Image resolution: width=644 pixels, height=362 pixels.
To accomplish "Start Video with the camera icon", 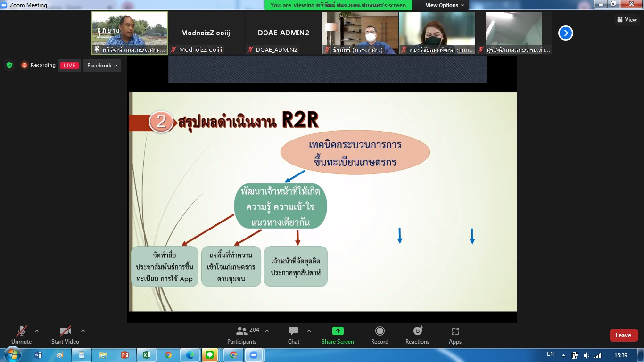I will pyautogui.click(x=65, y=335).
